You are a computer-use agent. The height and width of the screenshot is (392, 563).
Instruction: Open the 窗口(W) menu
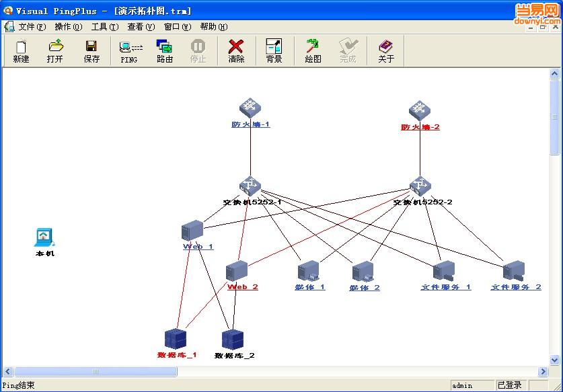coord(178,27)
